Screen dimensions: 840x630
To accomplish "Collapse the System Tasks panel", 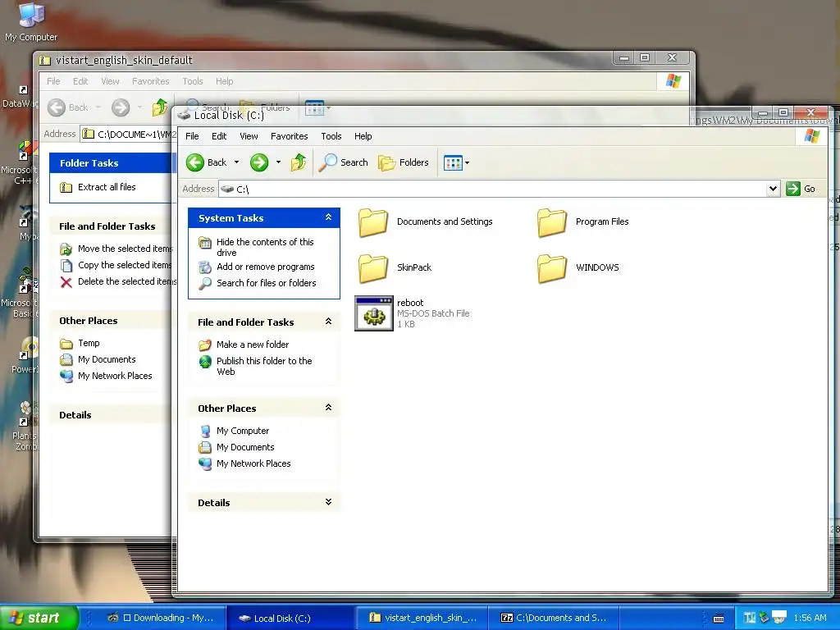I will (328, 217).
